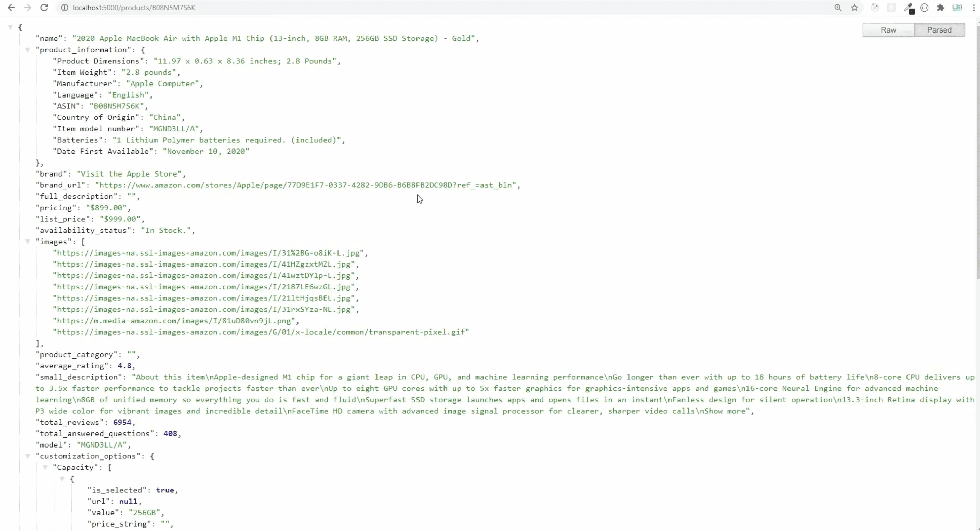Click the reload/refresh page icon
This screenshot has height=531, width=980.
[x=43, y=7]
